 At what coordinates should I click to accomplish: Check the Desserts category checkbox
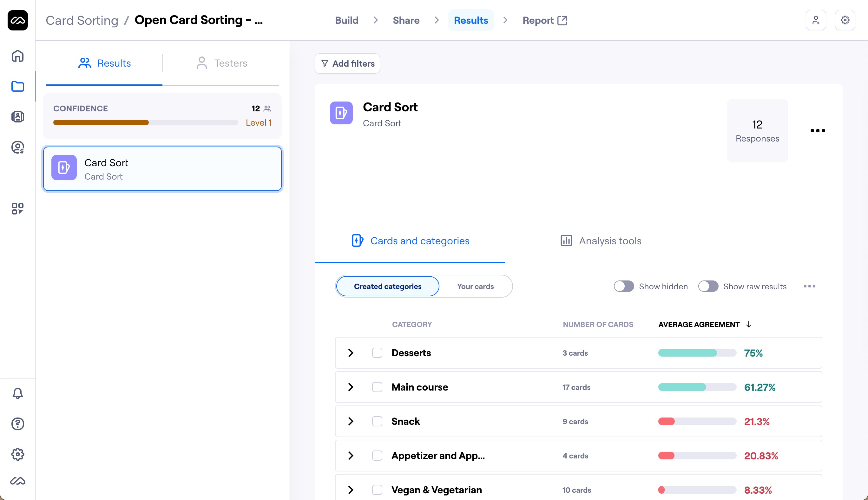point(377,353)
